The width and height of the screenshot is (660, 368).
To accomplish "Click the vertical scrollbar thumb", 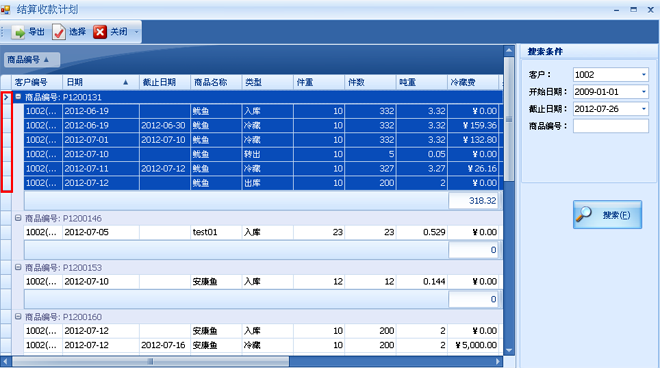I will (x=509, y=119).
